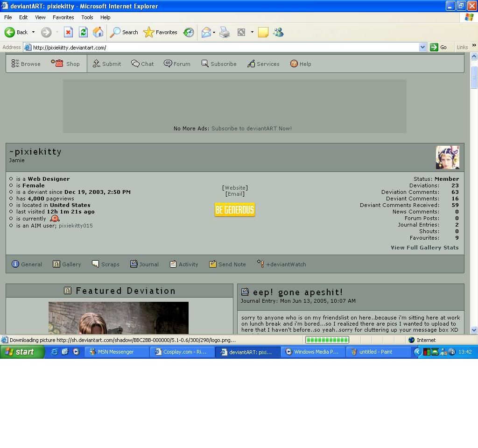The image size is (478, 448).
Task: Open View Full Gallery Stats link
Action: [x=424, y=248]
